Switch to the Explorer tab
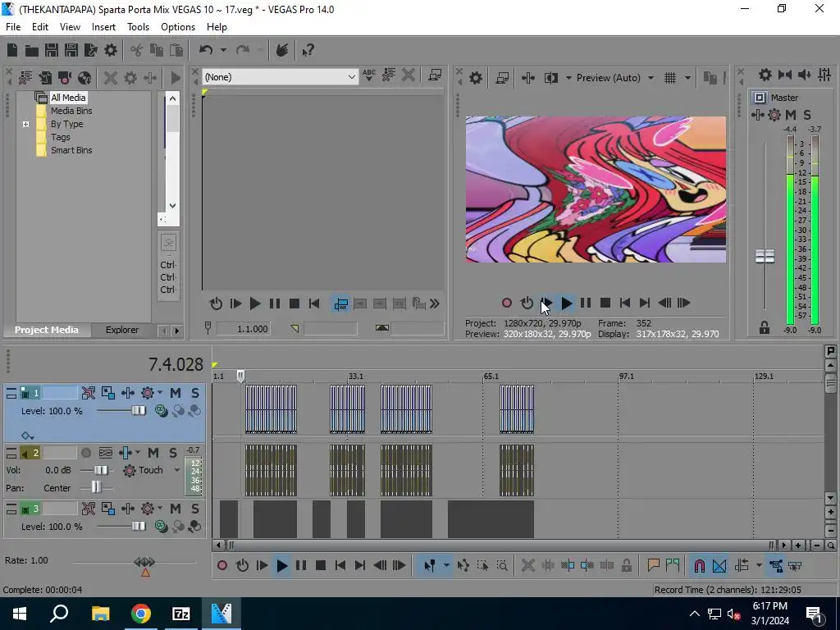 coord(122,330)
